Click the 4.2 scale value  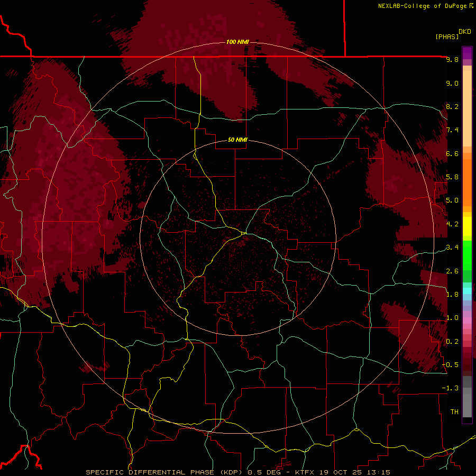452,224
